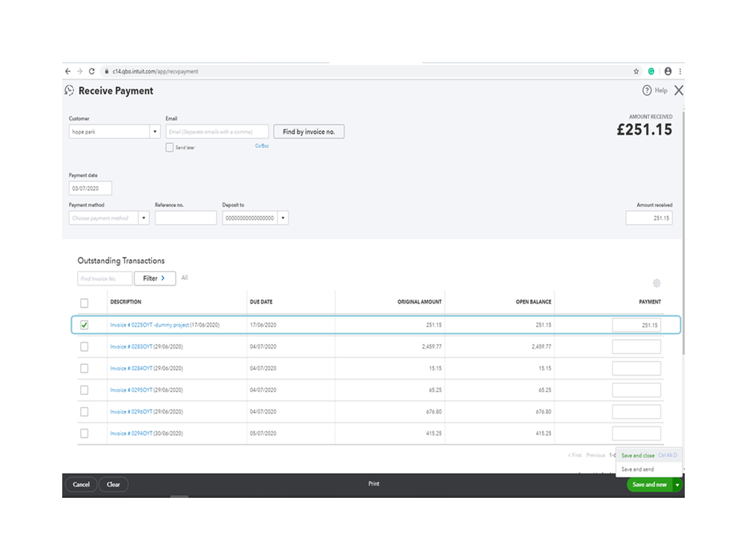Click the Find Invoice No. search field

click(105, 278)
